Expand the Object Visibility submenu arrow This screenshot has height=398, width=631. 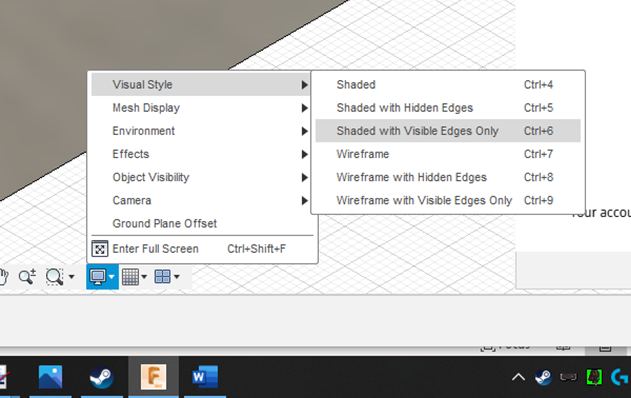coord(305,177)
